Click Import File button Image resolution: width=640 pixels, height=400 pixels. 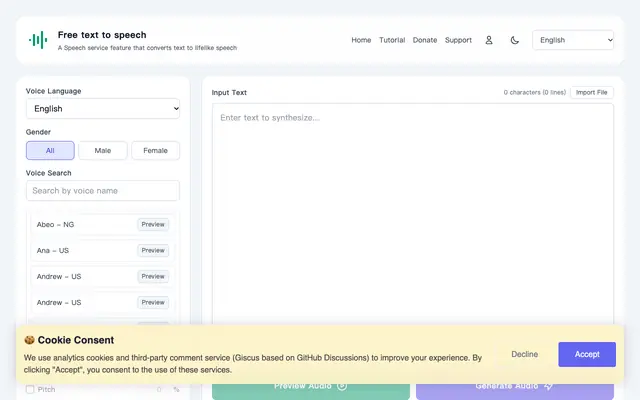click(591, 93)
